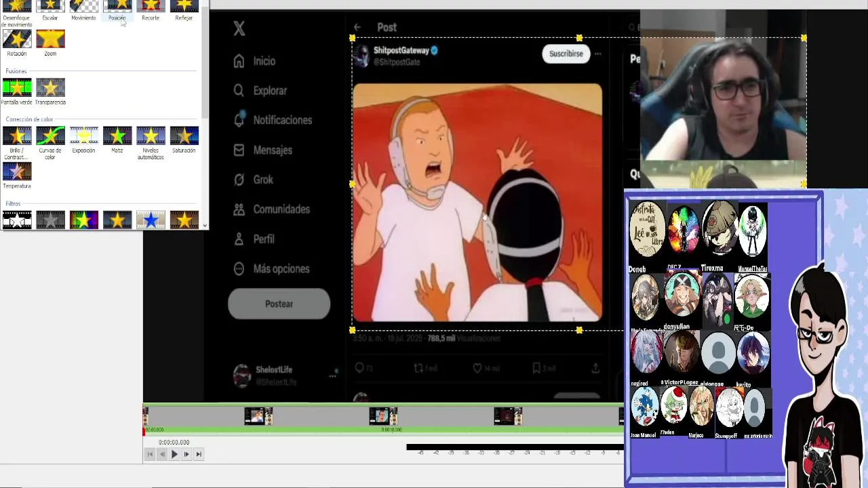Open the ShitpostGateway profile avatar

coord(361,54)
